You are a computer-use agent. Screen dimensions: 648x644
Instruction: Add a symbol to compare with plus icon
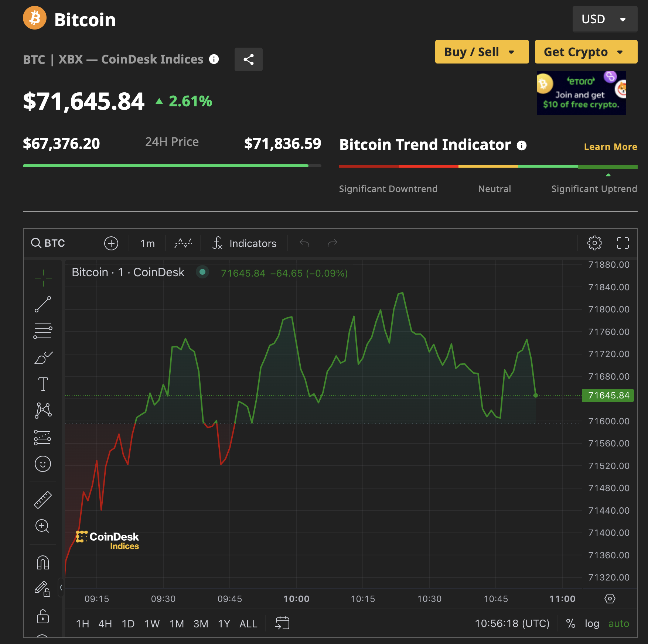coord(111,243)
